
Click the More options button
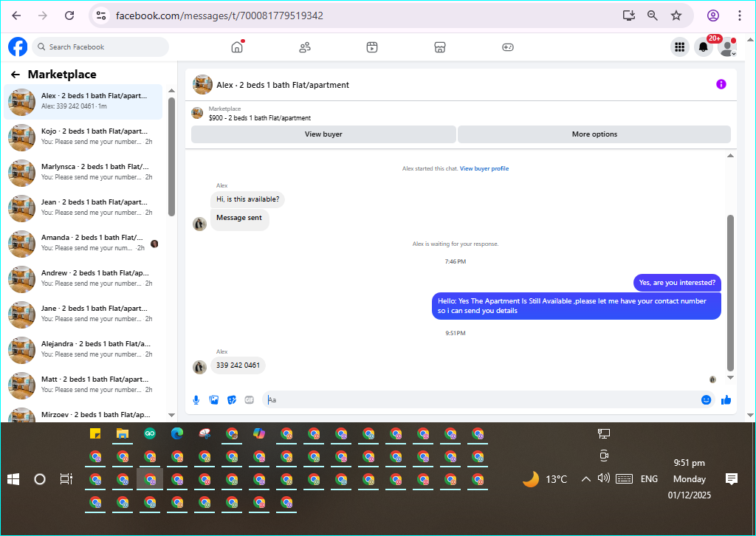click(x=594, y=134)
